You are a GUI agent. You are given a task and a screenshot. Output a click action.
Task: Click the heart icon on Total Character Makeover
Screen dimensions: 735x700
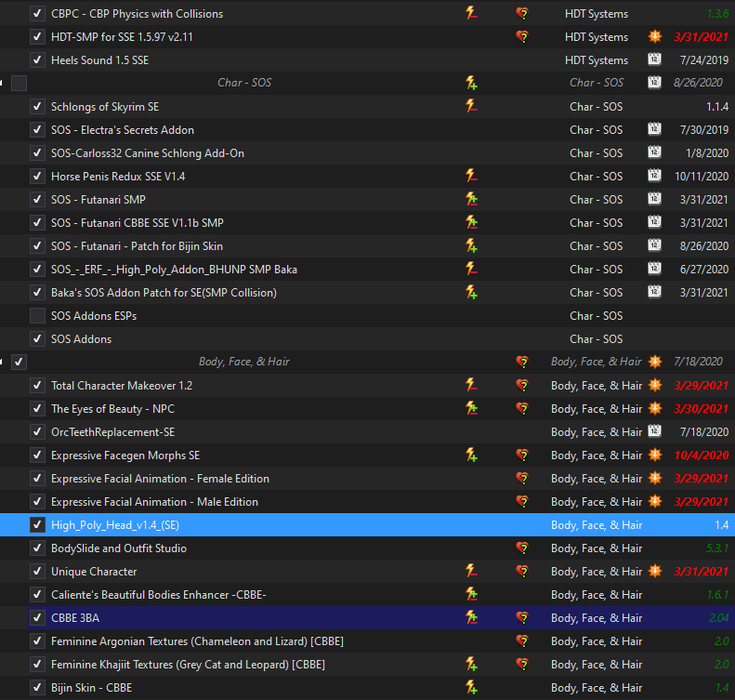[x=522, y=386]
